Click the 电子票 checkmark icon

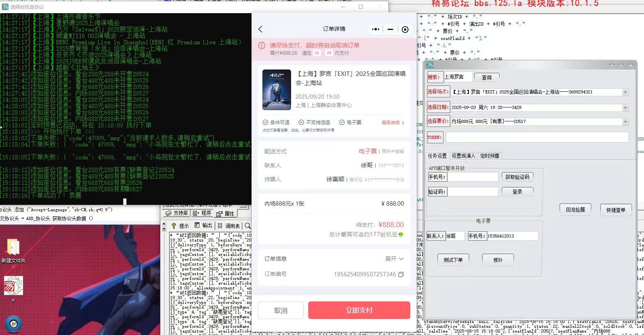[x=342, y=122]
